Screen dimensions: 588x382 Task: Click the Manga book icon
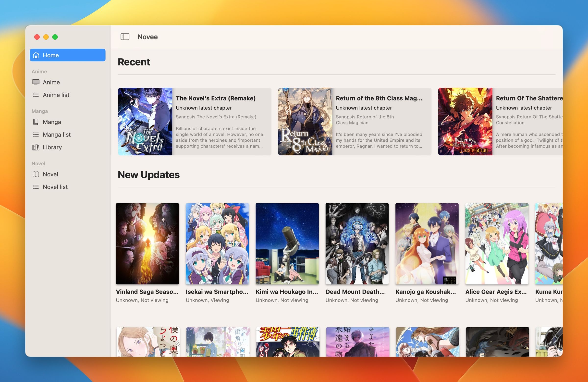[36, 122]
